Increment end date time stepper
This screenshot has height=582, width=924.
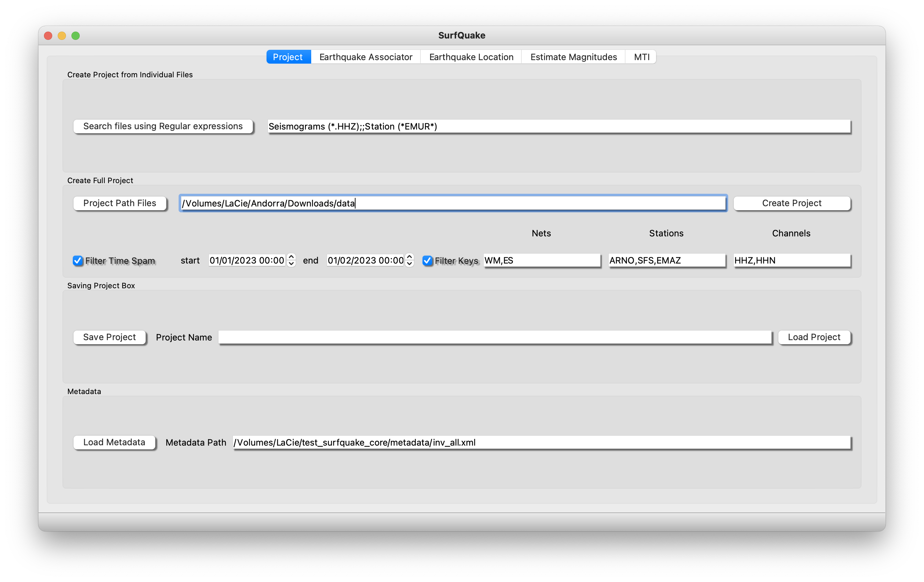(412, 257)
